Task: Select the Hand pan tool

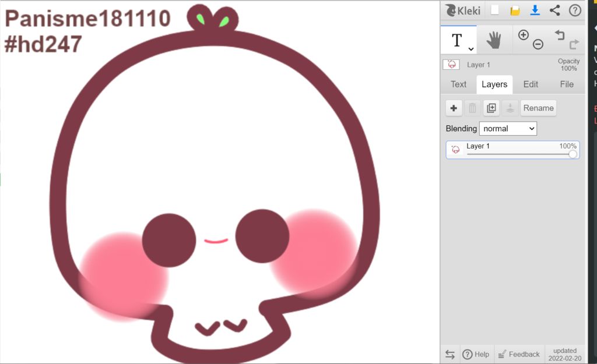Action: point(494,40)
